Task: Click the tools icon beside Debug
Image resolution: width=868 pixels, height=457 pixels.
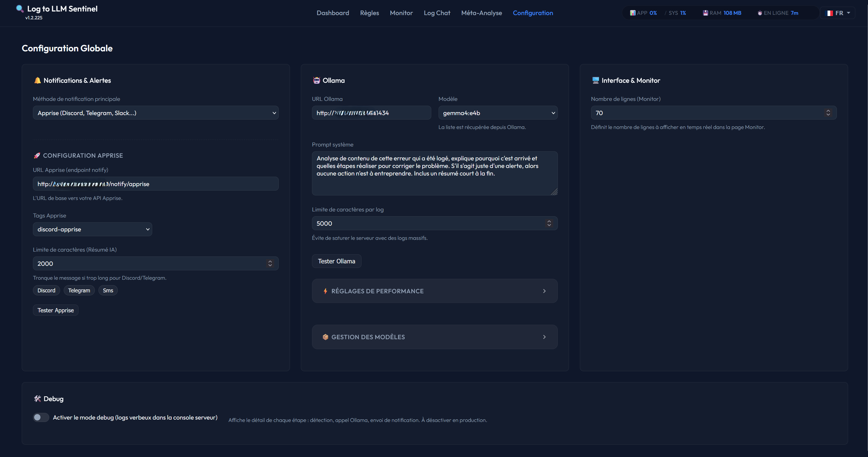Action: tap(37, 399)
